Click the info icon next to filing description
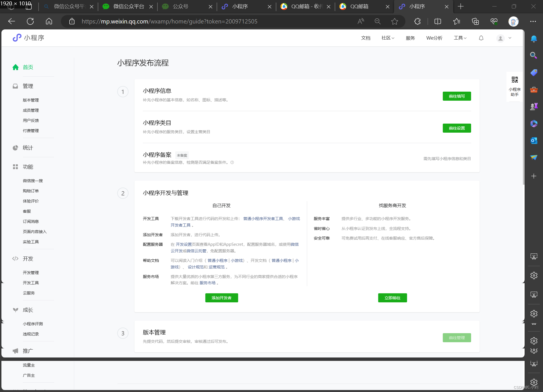543x392 pixels. [232, 162]
